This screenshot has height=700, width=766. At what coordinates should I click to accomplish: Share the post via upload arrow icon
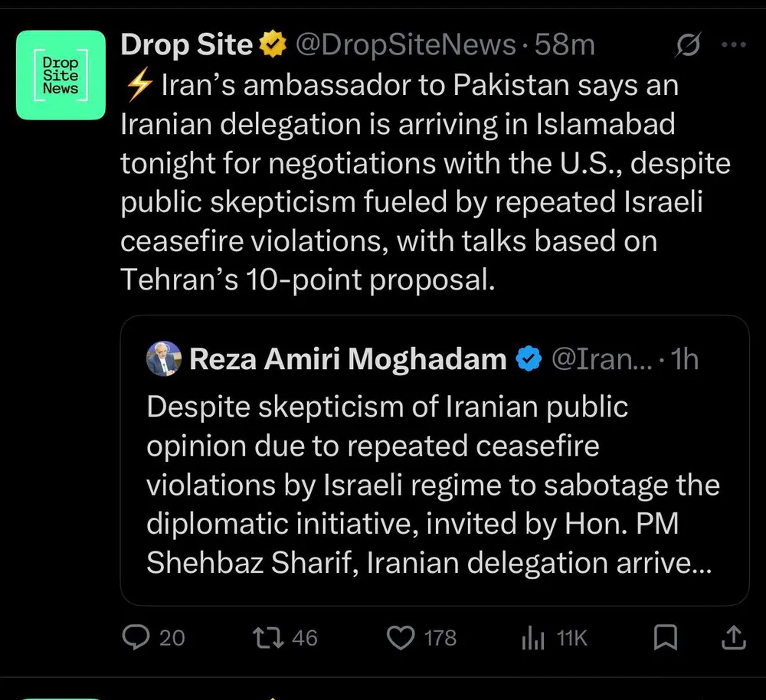click(x=733, y=637)
